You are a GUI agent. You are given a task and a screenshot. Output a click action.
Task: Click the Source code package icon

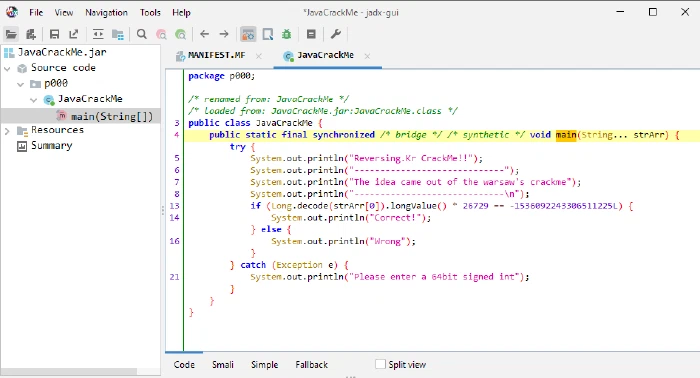(x=22, y=68)
